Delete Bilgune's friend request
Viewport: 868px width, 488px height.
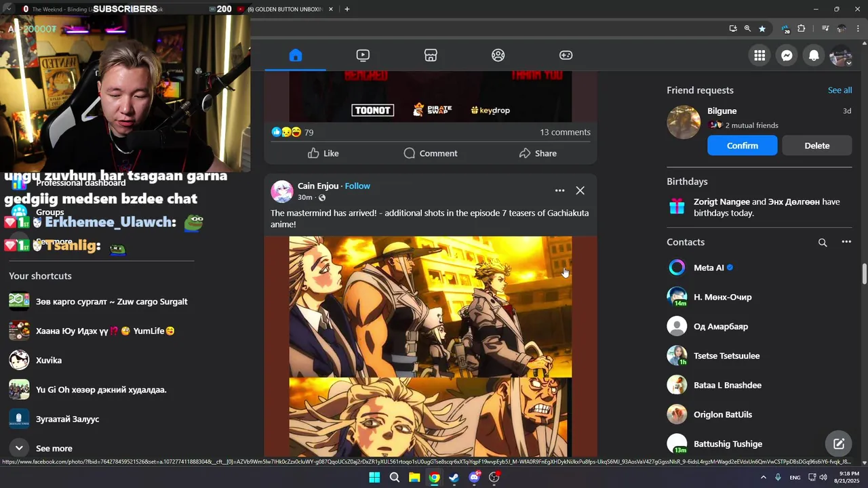point(817,146)
